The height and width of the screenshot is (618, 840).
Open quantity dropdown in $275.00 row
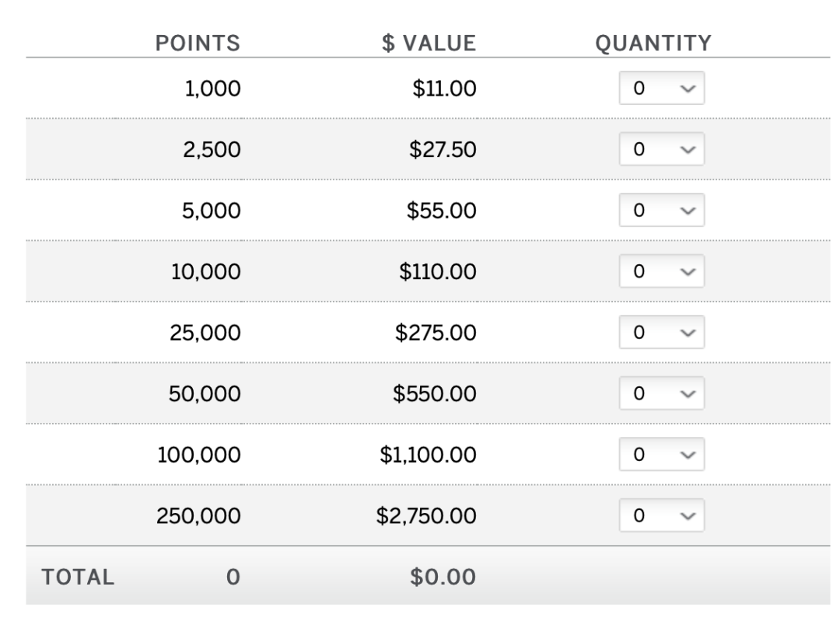pos(662,332)
